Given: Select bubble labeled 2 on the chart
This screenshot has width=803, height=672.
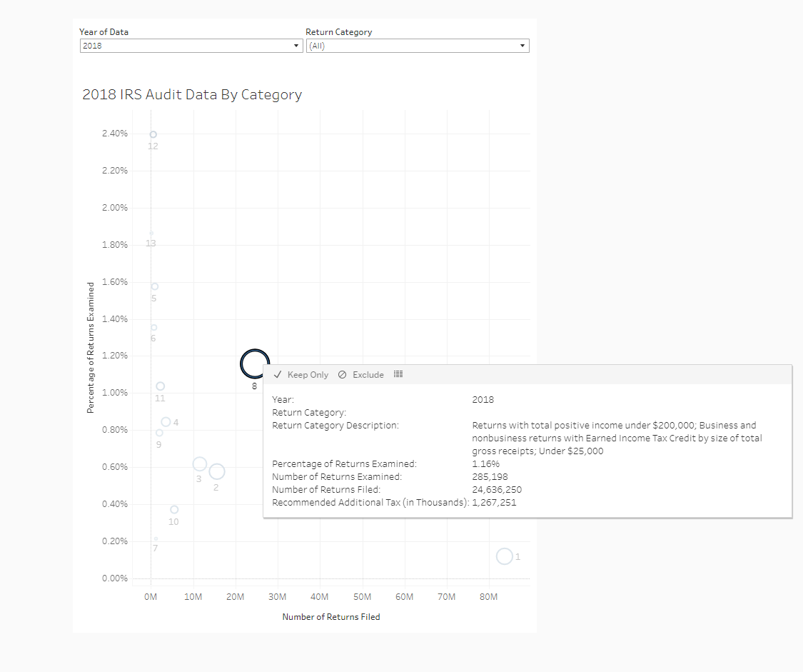Looking at the screenshot, I should (216, 471).
